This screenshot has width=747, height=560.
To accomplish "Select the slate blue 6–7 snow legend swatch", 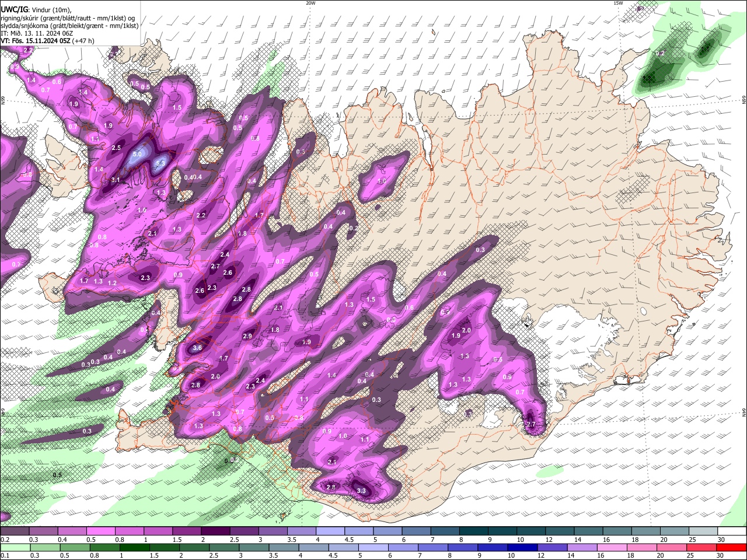I will (416, 531).
